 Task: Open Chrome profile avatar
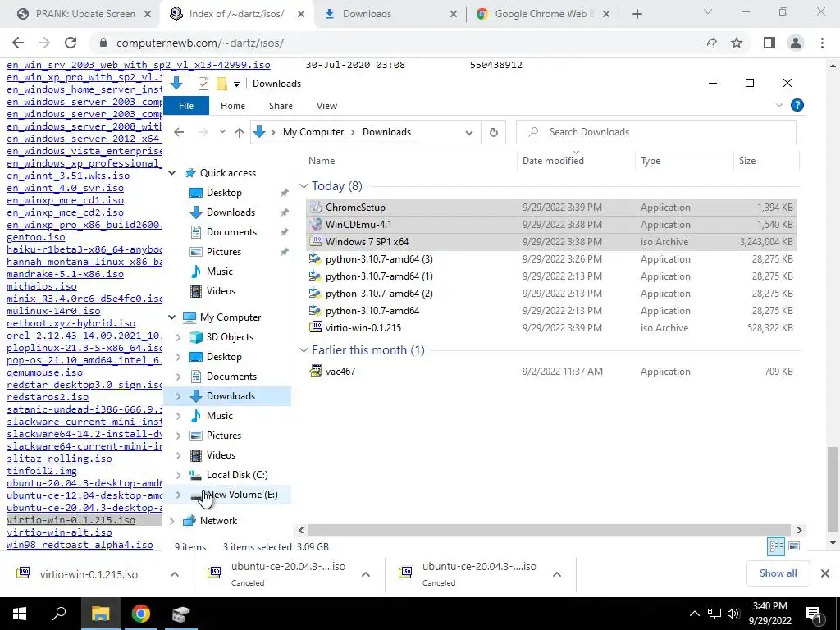796,43
